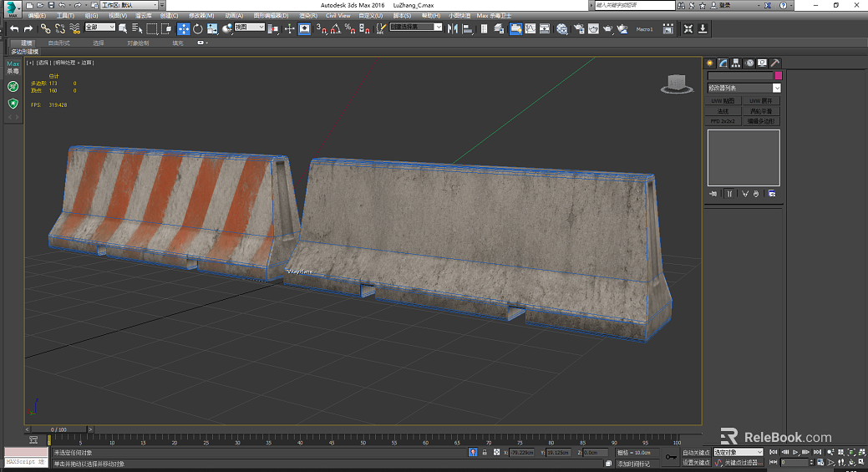Viewport: 868px width, 472px height.
Task: Open the Material Editor
Action: tap(562, 28)
